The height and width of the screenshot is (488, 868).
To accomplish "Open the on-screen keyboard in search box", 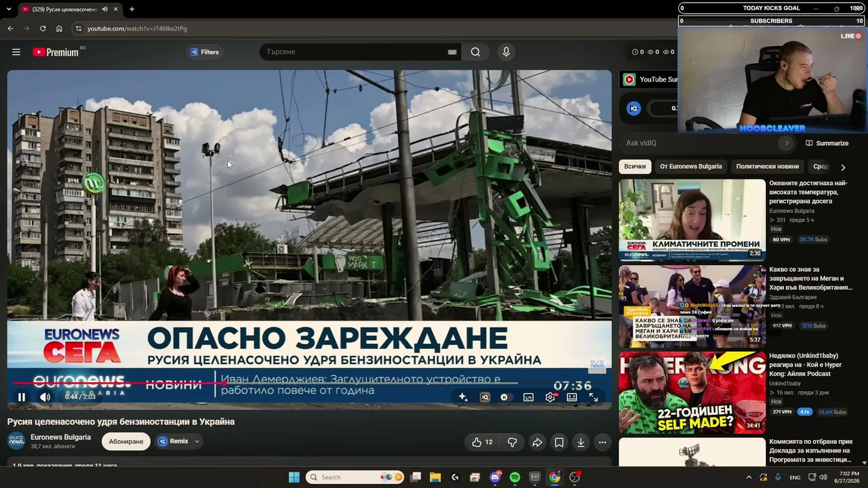I will pos(452,52).
